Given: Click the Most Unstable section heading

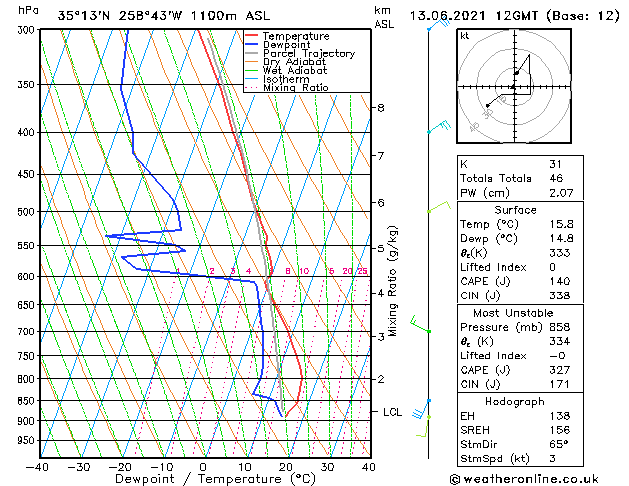Looking at the screenshot, I should pyautogui.click(x=513, y=313).
